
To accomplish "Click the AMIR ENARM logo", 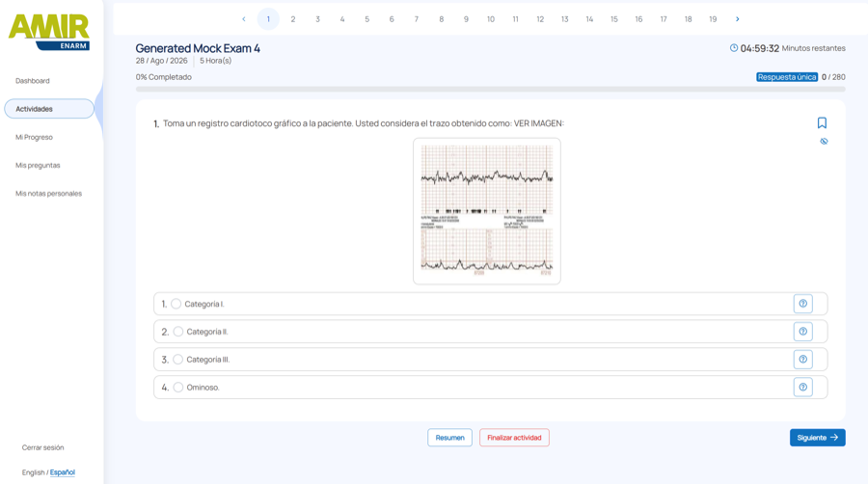I will pos(49,32).
